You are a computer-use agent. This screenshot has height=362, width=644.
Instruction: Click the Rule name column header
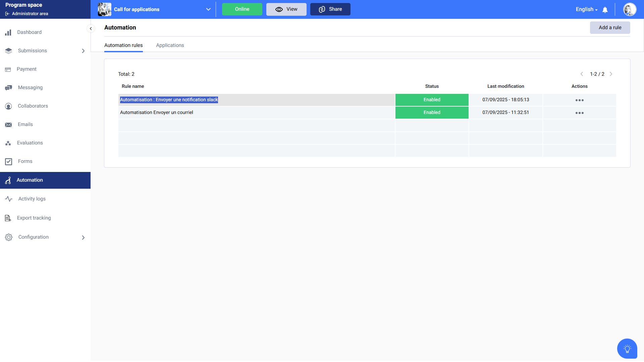click(133, 86)
